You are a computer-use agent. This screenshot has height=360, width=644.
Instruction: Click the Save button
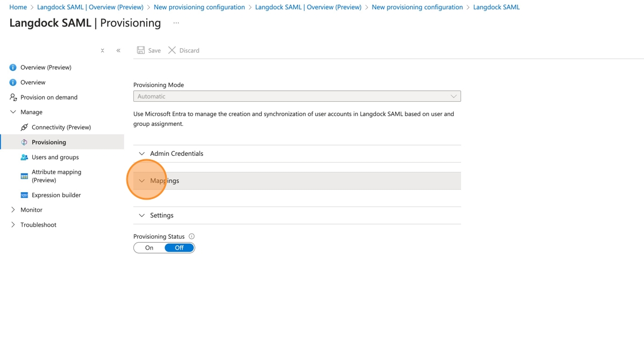point(149,50)
